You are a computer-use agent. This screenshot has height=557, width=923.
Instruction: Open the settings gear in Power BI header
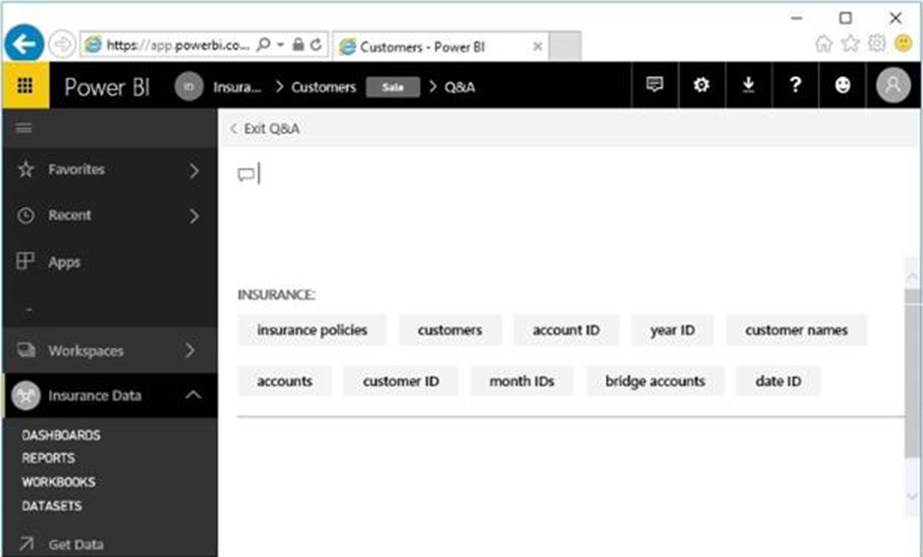(701, 86)
